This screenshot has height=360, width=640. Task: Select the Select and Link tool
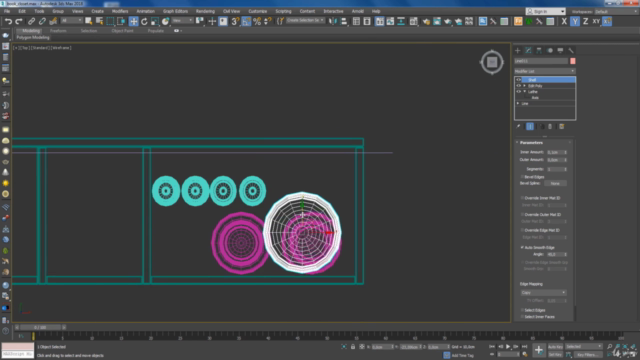click(x=31, y=21)
